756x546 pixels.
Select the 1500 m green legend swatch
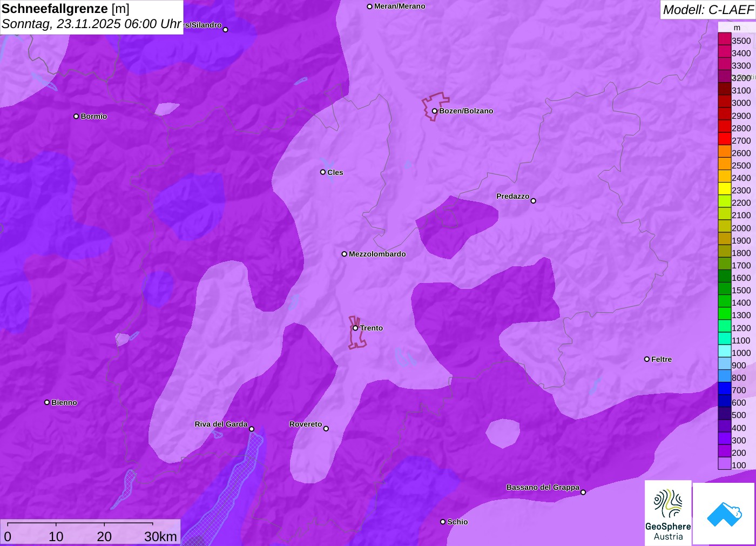(724, 288)
